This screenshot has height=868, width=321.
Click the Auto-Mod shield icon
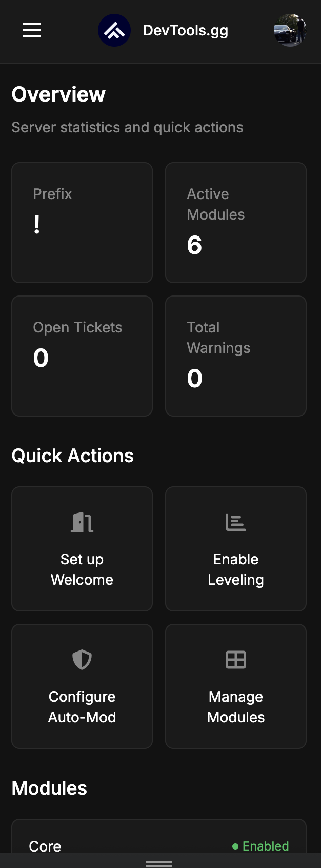click(82, 660)
